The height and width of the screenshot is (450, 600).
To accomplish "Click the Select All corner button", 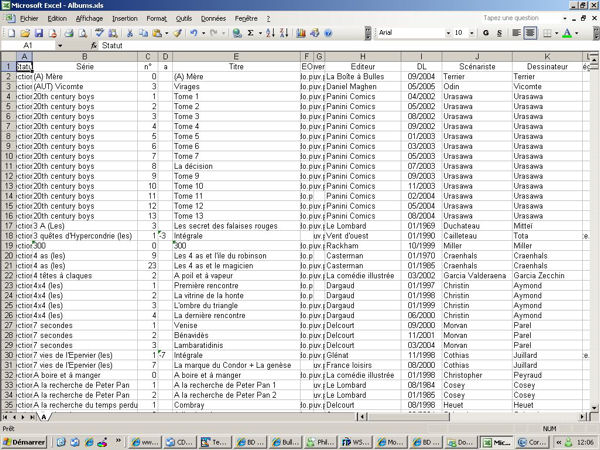I will click(x=8, y=57).
